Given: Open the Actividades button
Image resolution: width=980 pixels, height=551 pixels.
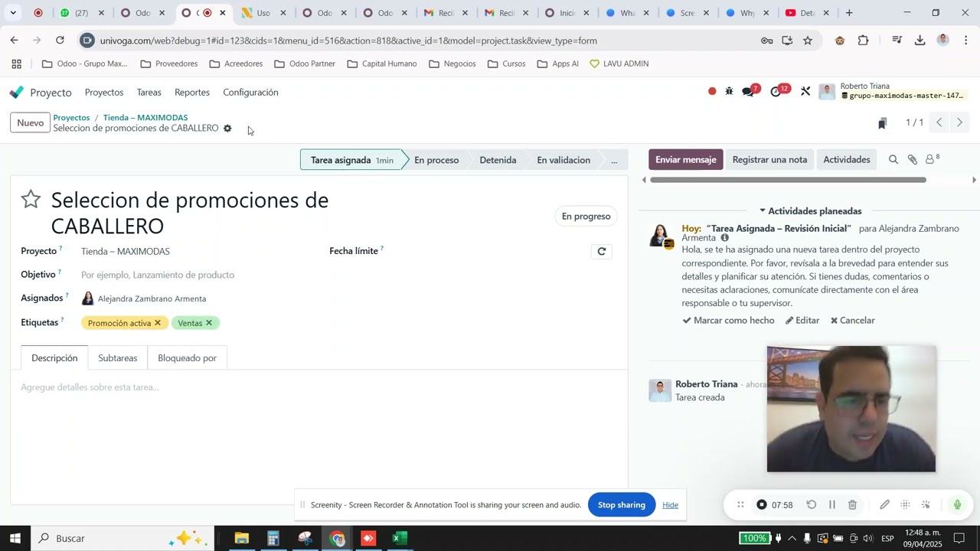Looking at the screenshot, I should (847, 160).
